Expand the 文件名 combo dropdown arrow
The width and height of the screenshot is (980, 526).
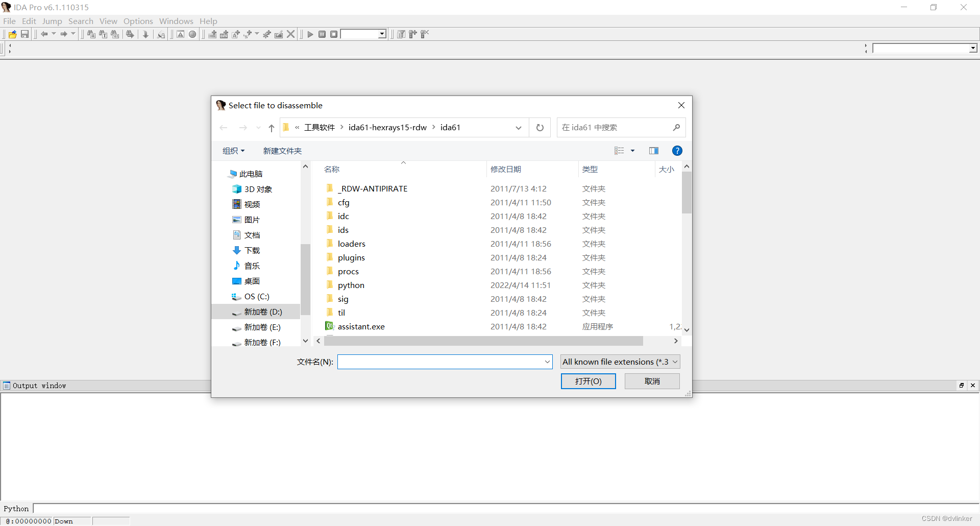click(547, 362)
